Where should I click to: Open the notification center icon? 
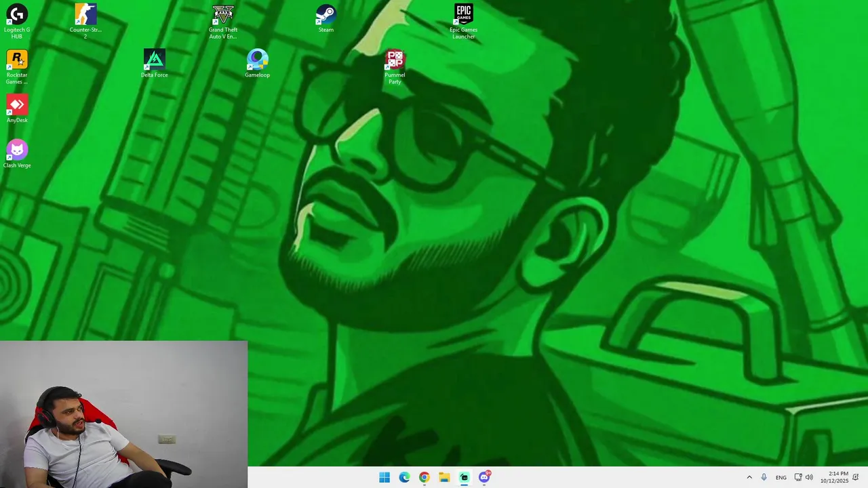(856, 477)
